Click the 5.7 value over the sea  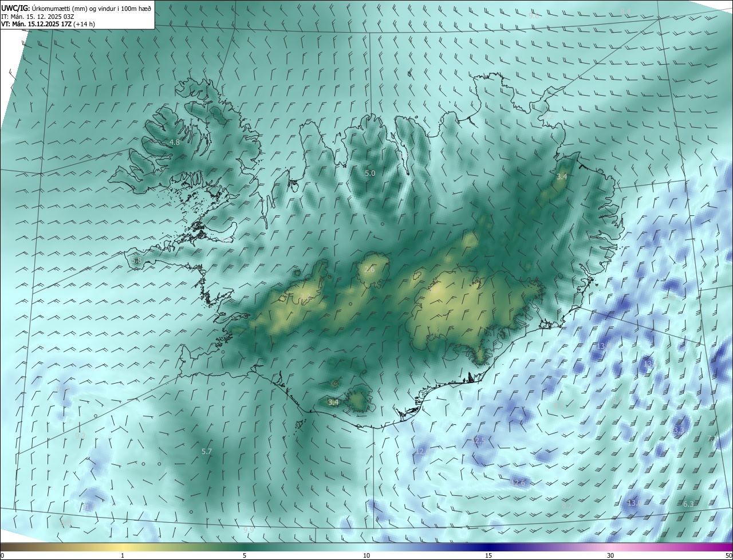[x=207, y=452]
